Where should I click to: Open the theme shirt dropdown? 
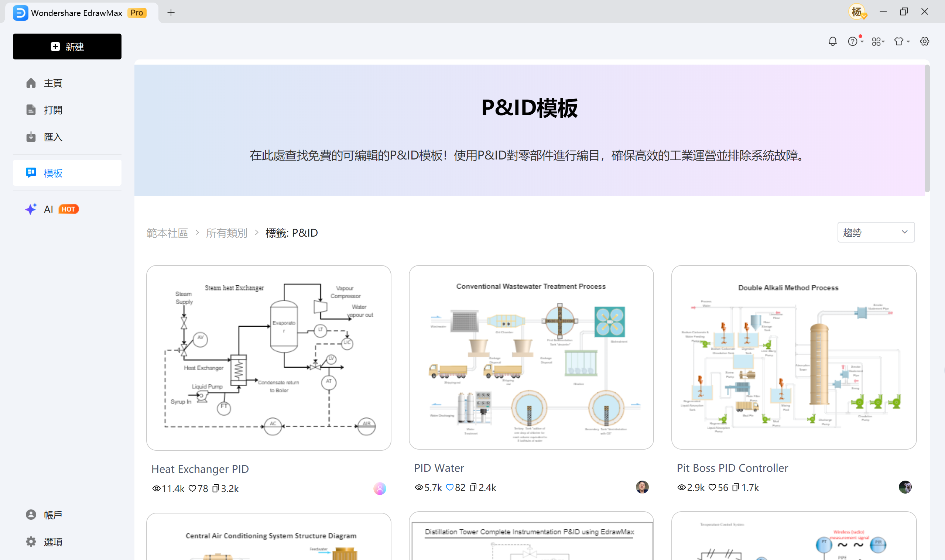pos(907,41)
